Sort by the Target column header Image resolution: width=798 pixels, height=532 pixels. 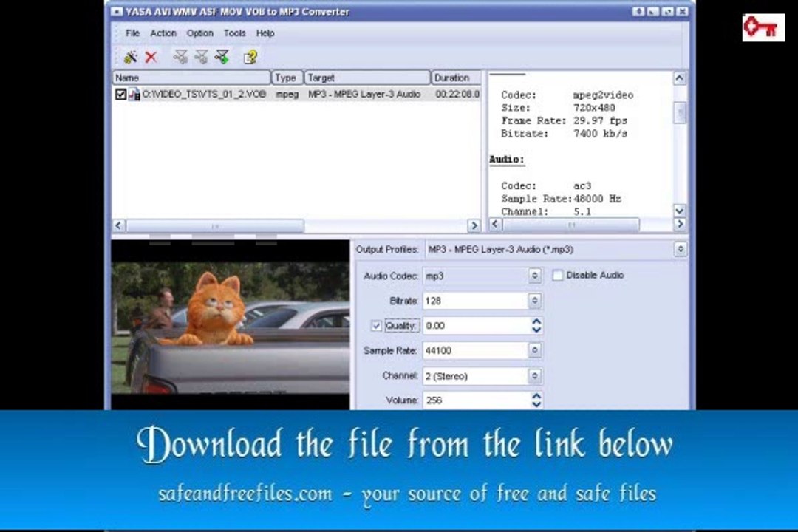(x=367, y=78)
